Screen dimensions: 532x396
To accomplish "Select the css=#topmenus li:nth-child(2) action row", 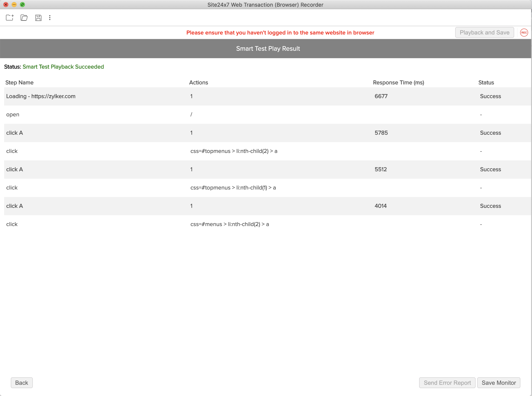I will click(x=234, y=151).
